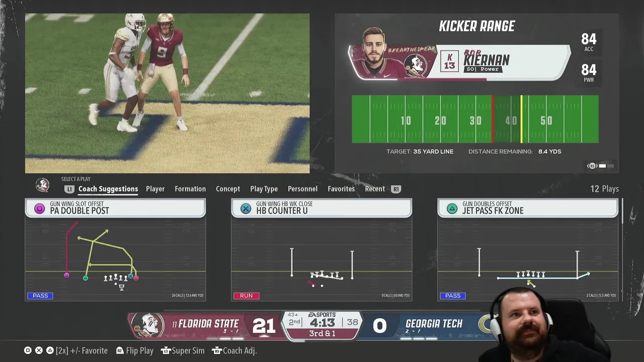Click the PA Double Post play diagram
Image resolution: width=644 pixels, height=362 pixels.
[x=115, y=259]
